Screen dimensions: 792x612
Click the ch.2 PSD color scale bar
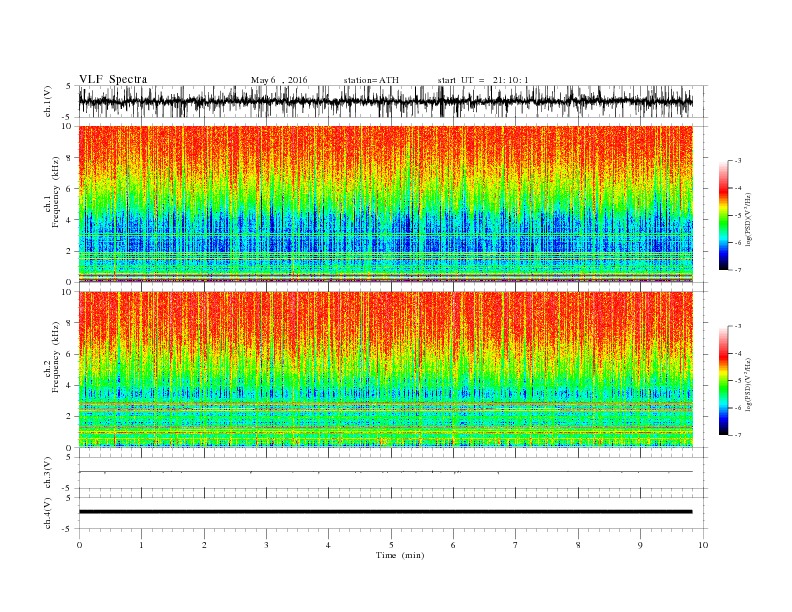(723, 380)
